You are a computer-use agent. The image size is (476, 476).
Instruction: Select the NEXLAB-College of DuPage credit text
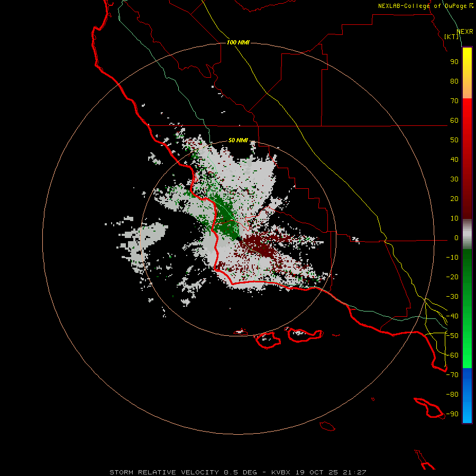(x=426, y=6)
